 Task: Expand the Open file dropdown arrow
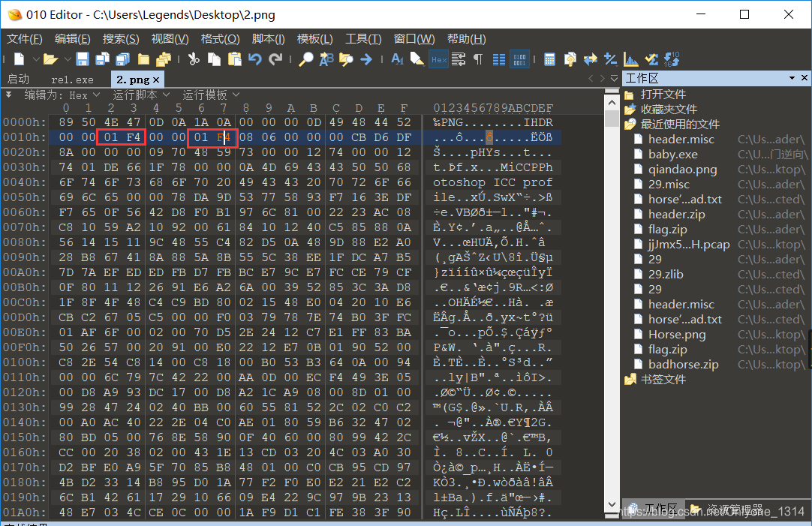click(68, 59)
